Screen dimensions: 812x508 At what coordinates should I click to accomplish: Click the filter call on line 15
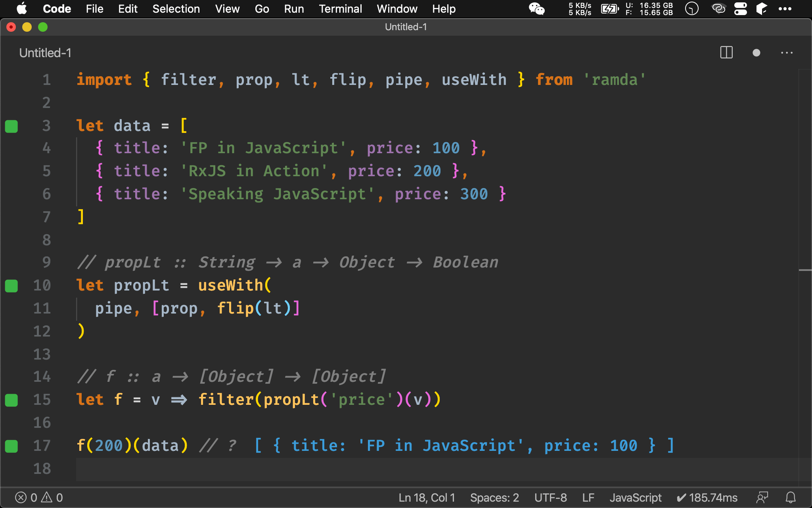226,400
